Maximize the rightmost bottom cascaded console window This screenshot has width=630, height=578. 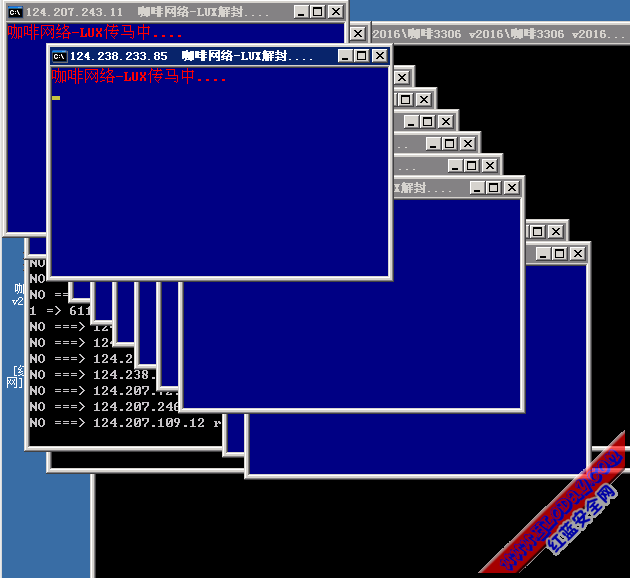(560, 254)
